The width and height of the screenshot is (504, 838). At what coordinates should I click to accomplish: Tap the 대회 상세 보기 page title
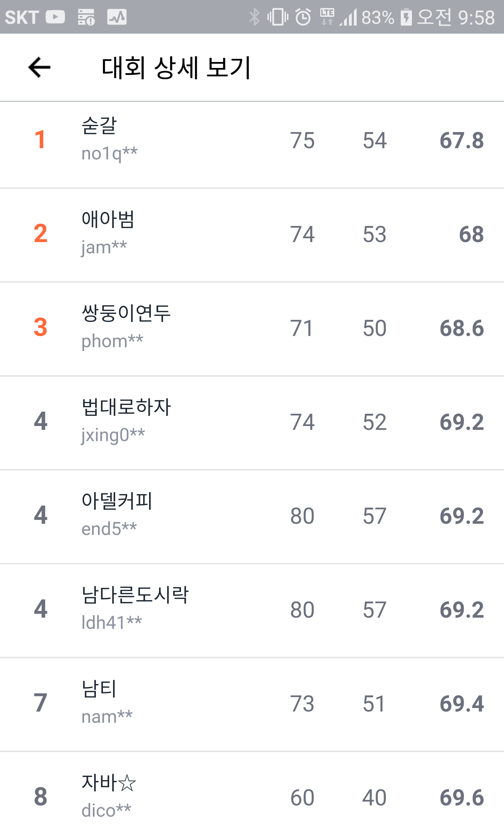tap(176, 67)
